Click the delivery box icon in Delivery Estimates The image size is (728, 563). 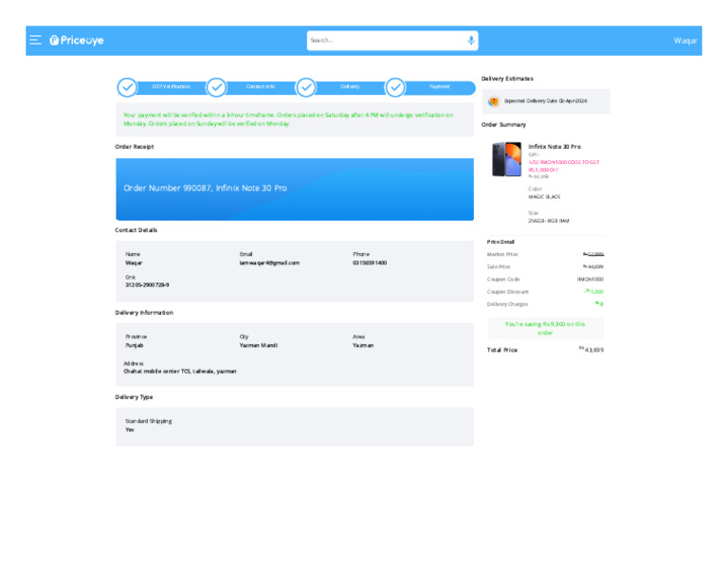494,101
